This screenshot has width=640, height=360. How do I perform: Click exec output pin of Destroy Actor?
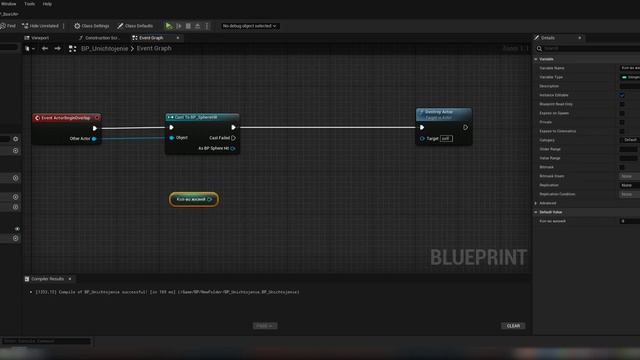465,127
